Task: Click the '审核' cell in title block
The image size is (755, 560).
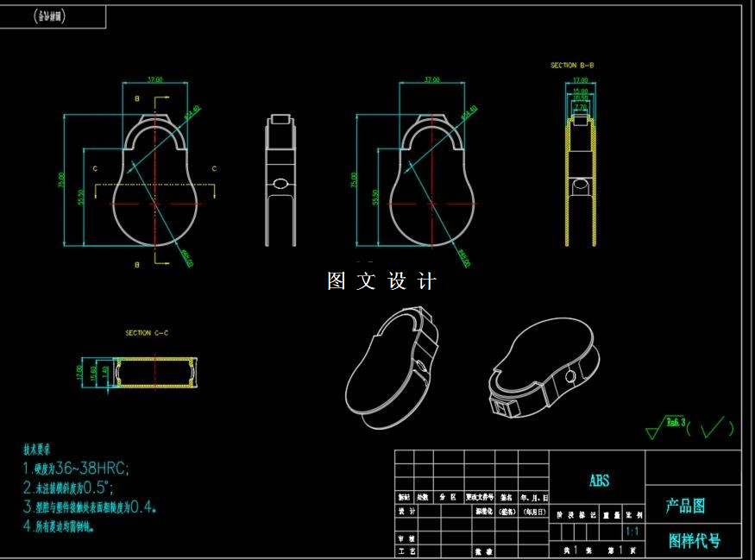Action: [x=406, y=538]
